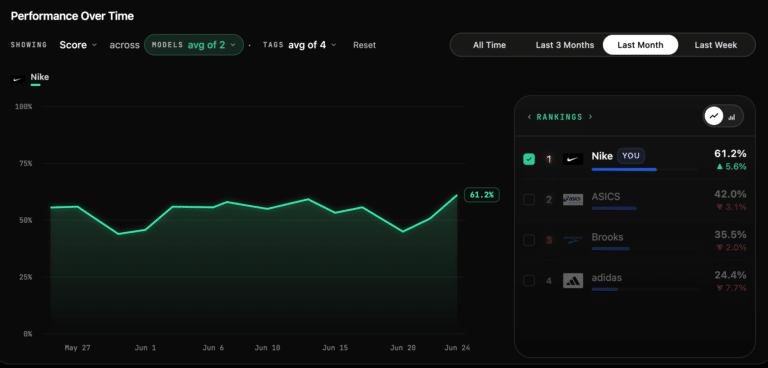Click adidas's 7.7% decrease indicator
Image resolution: width=768 pixels, height=368 pixels.
[731, 288]
